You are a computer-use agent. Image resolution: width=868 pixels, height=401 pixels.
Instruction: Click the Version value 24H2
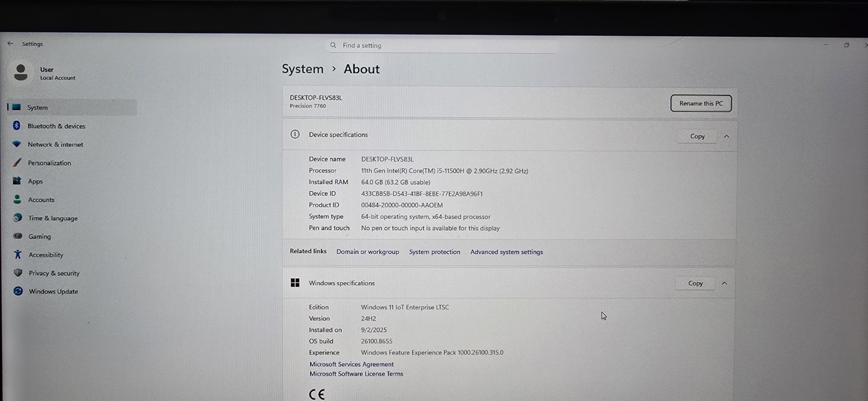tap(368, 319)
